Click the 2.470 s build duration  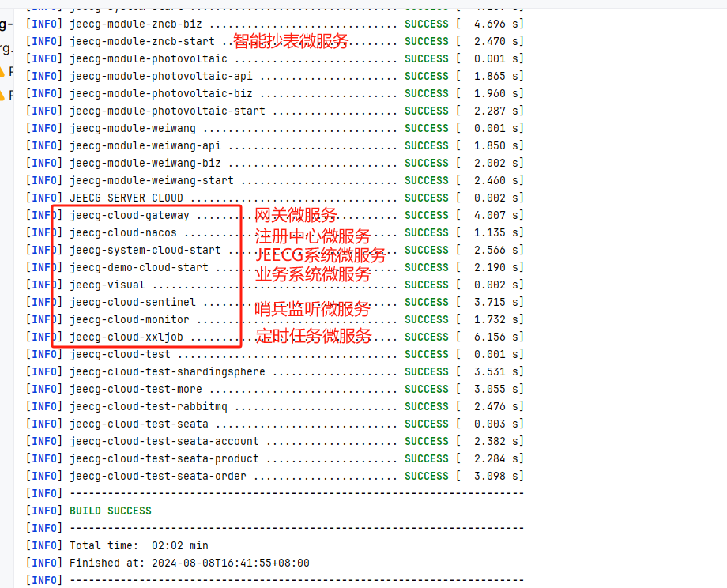tap(496, 41)
